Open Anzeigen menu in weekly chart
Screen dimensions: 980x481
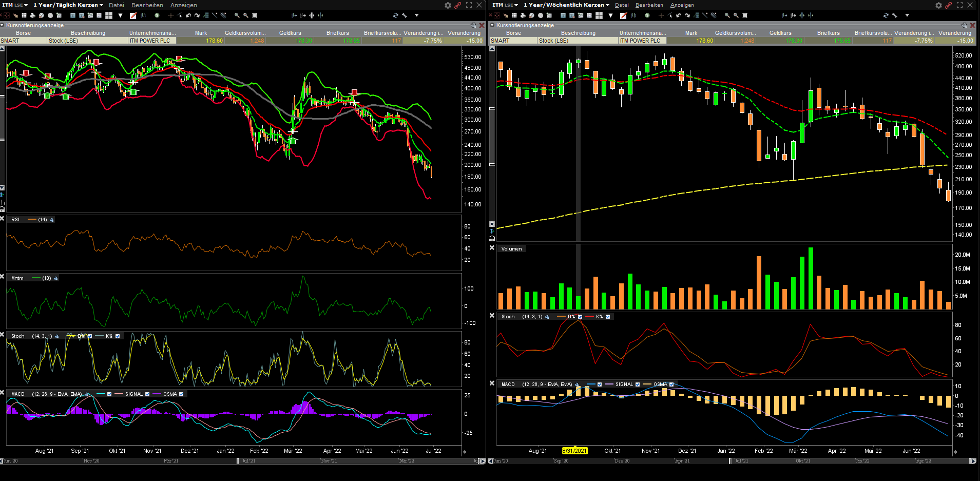click(x=682, y=5)
